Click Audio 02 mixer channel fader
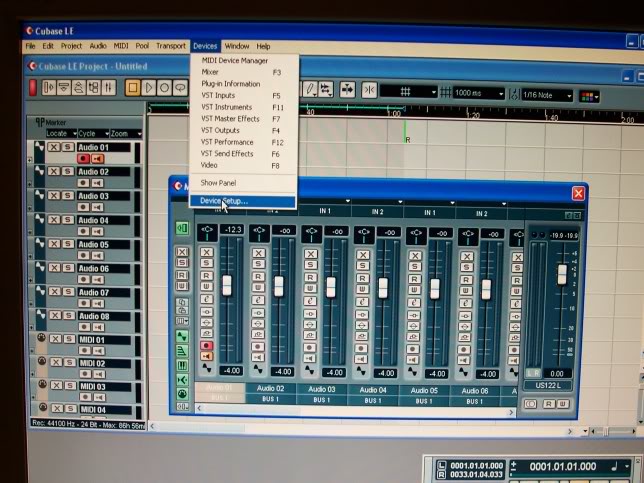This screenshot has height=483, width=644. click(279, 286)
